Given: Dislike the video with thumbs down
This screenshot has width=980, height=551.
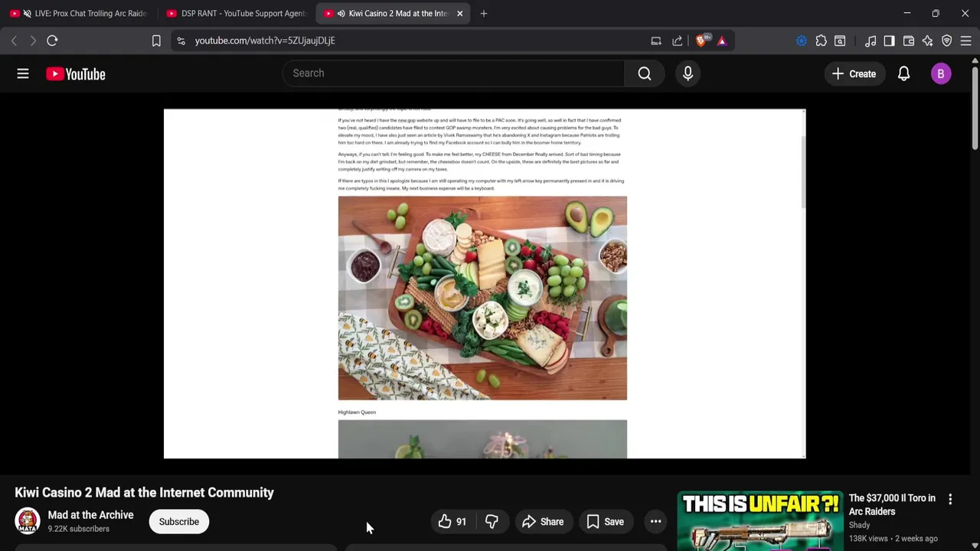Looking at the screenshot, I should 492,522.
